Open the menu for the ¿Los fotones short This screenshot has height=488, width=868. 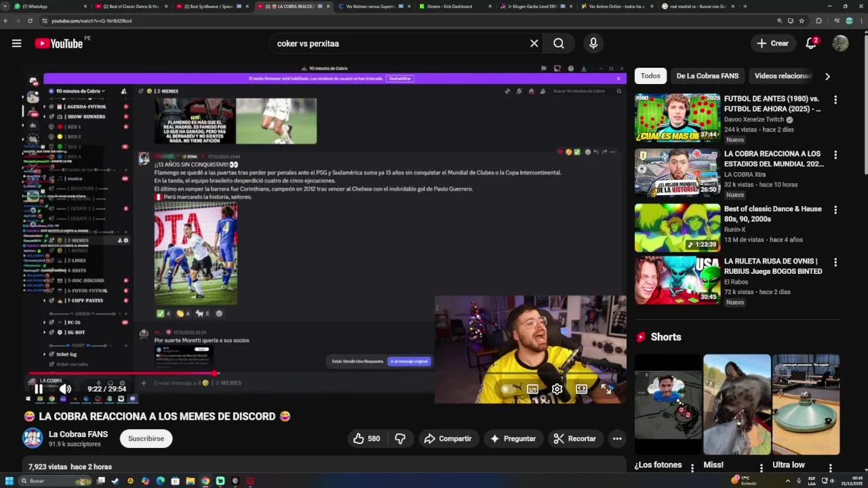click(x=692, y=468)
